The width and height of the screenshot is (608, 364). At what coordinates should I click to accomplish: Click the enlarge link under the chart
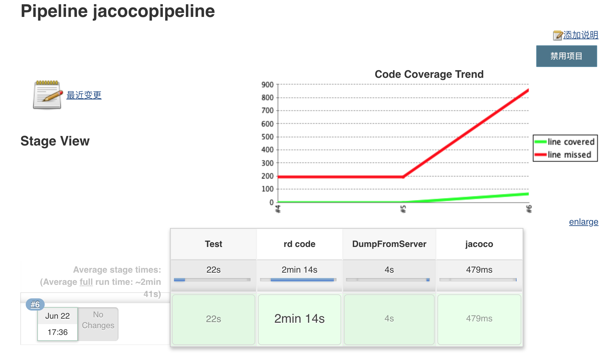coord(583,222)
